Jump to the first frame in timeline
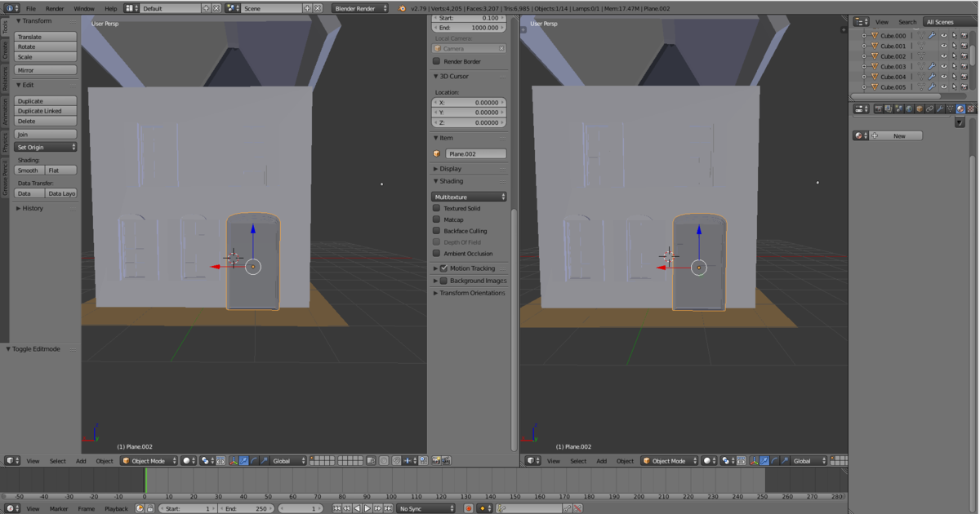 [x=336, y=508]
